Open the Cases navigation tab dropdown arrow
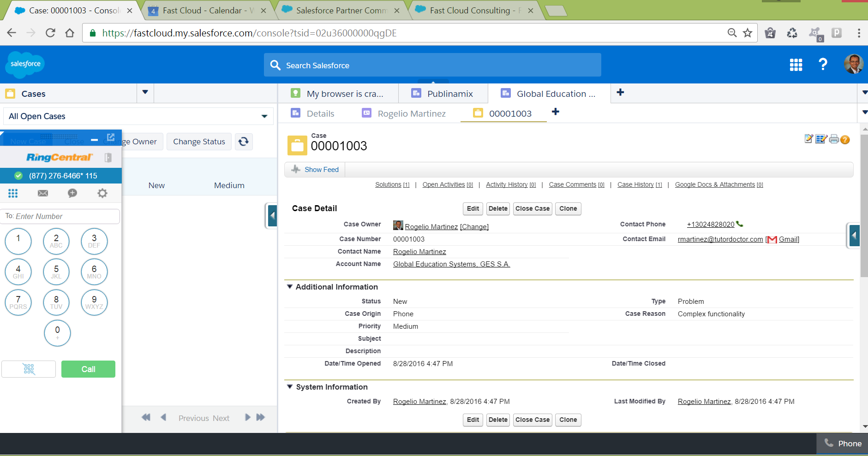The width and height of the screenshot is (868, 456). (145, 92)
